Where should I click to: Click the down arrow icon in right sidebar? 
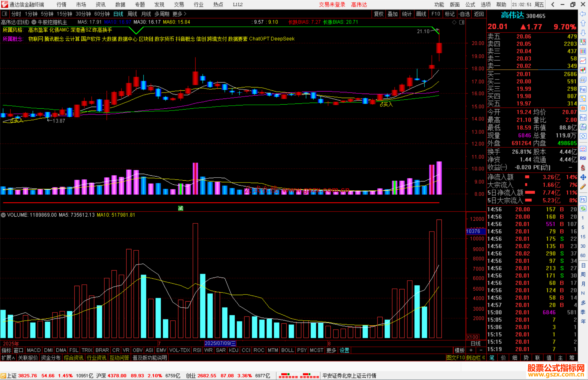(583, 33)
